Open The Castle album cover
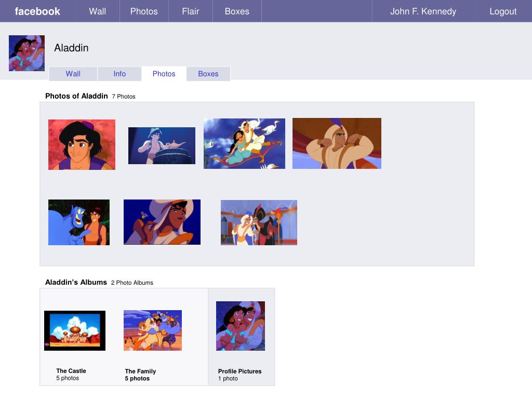The width and height of the screenshot is (532, 399). tap(75, 330)
